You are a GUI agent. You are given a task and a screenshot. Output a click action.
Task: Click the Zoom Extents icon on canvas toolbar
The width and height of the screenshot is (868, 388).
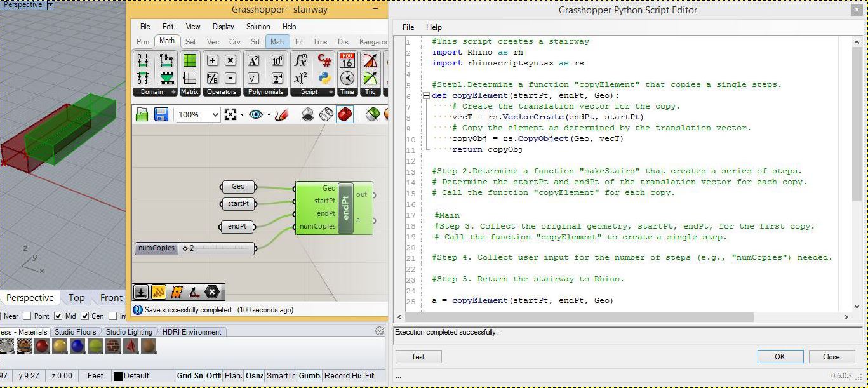coord(230,115)
